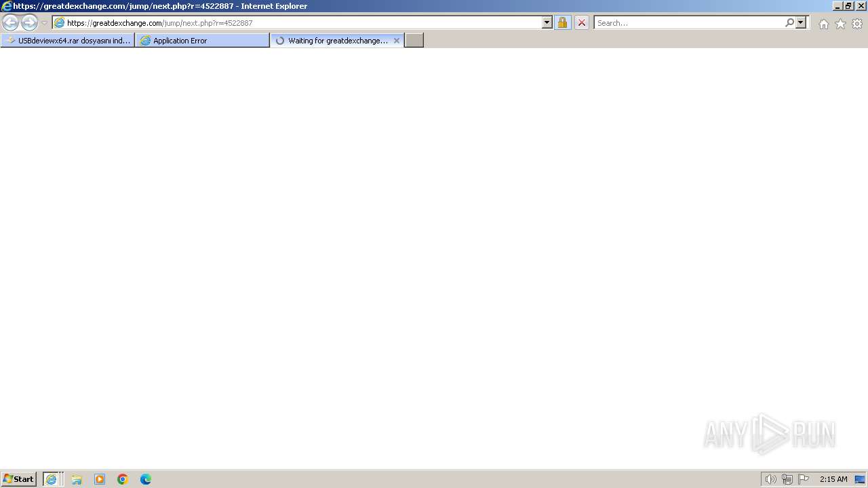
Task: Click the magnifier search icon
Action: click(x=789, y=23)
